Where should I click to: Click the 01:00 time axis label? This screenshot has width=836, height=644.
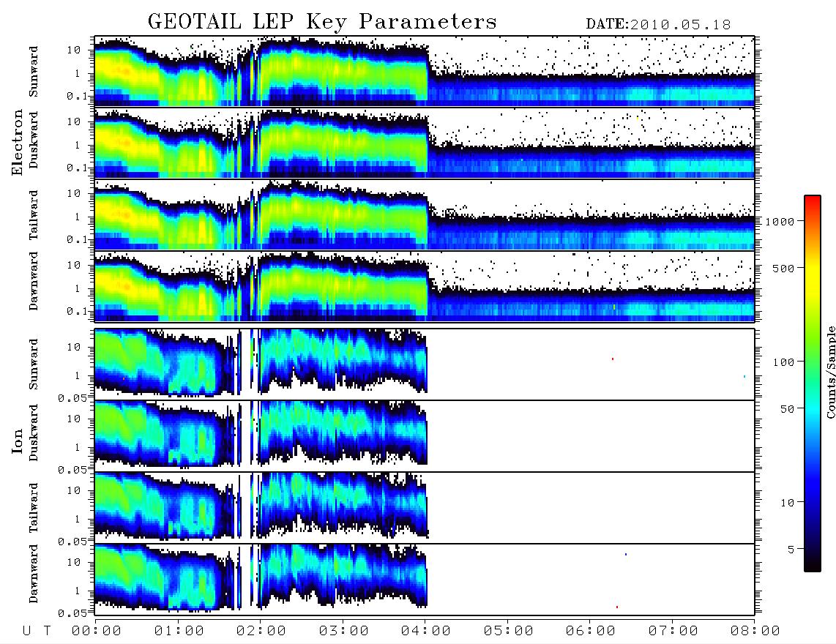pyautogui.click(x=179, y=631)
